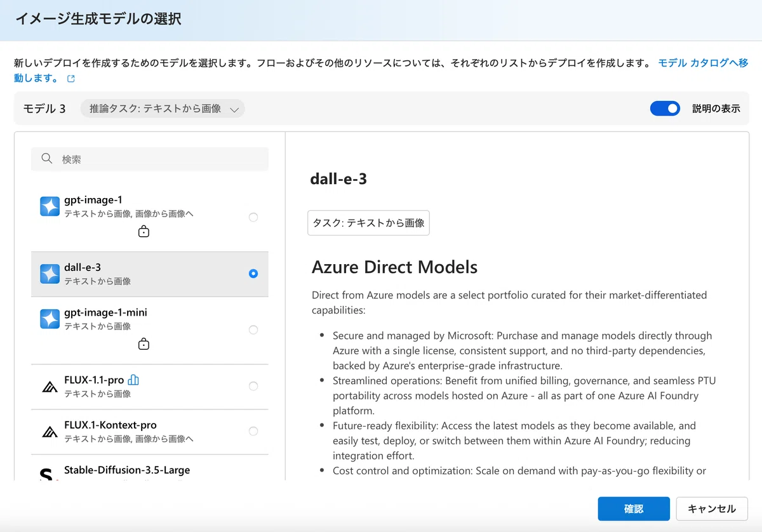Click the dall-e-3 sparkle model icon
The image size is (762, 532).
pyautogui.click(x=50, y=274)
